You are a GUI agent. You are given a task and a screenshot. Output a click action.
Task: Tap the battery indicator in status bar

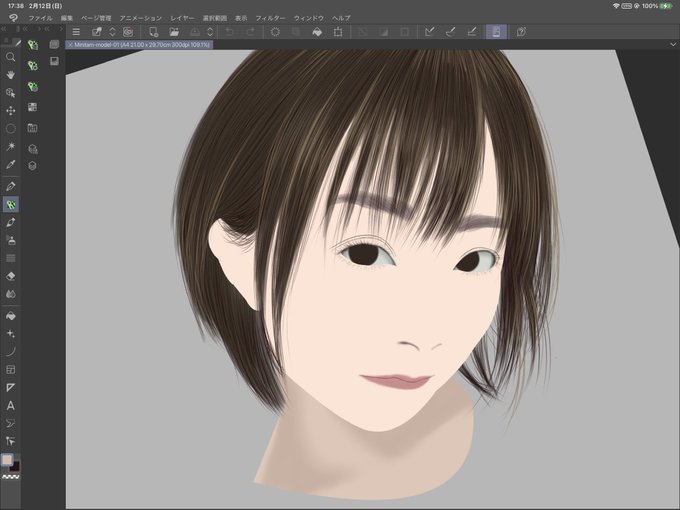pyautogui.click(x=666, y=6)
